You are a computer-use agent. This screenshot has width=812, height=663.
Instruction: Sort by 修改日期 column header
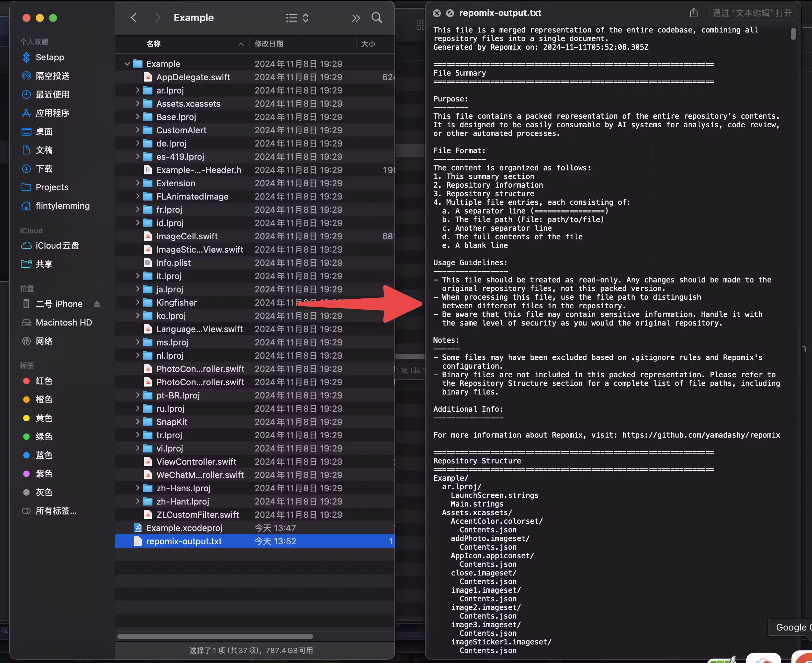coord(269,44)
